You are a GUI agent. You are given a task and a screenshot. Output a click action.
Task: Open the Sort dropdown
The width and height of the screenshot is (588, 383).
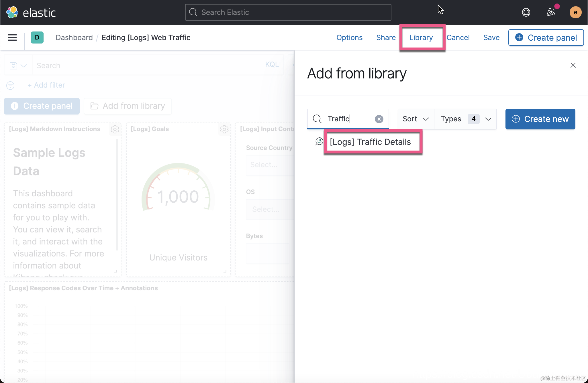point(415,119)
